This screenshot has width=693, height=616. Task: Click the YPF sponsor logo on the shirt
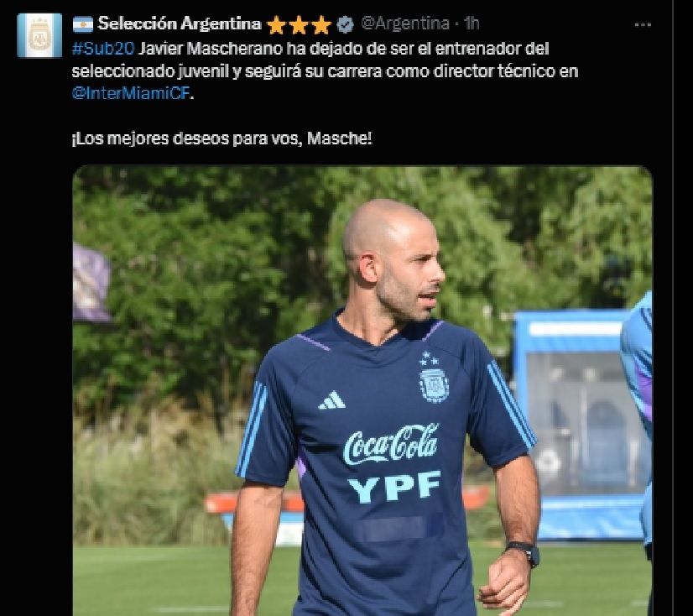pos(394,487)
